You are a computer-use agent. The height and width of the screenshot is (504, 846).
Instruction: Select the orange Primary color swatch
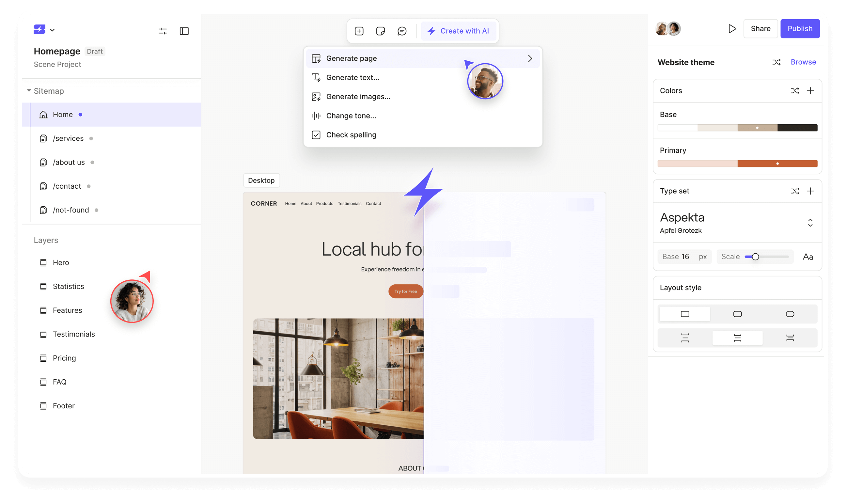tap(777, 163)
